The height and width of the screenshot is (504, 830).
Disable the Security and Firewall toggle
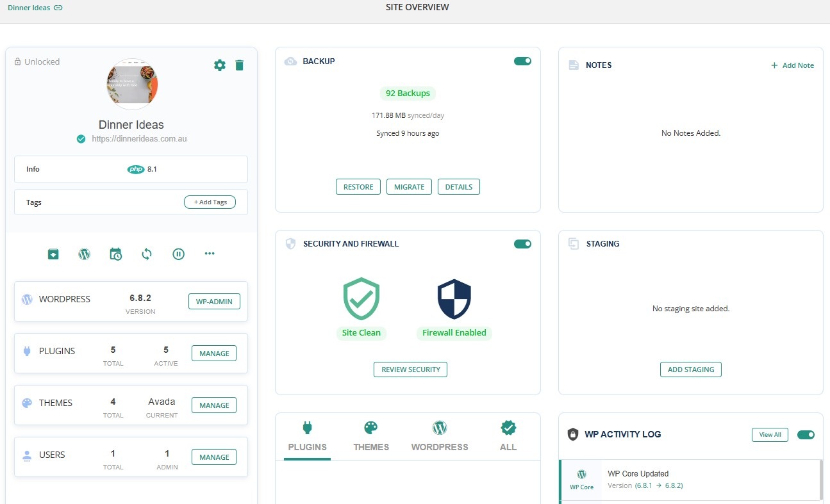pos(522,244)
